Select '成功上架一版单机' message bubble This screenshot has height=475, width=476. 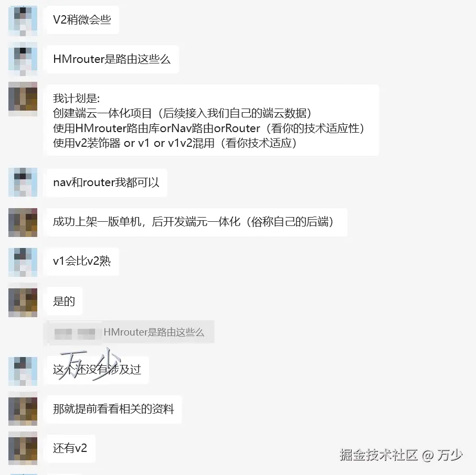(x=197, y=222)
